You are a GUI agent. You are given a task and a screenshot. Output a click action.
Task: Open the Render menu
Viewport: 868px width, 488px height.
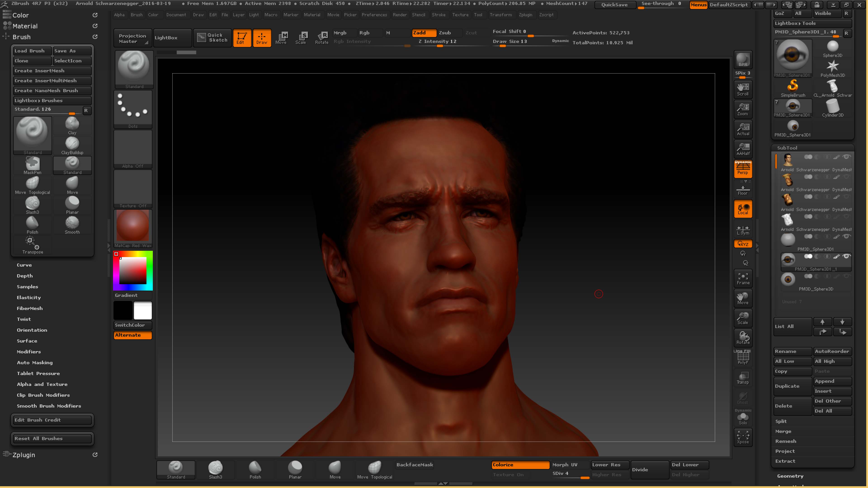[x=400, y=15]
